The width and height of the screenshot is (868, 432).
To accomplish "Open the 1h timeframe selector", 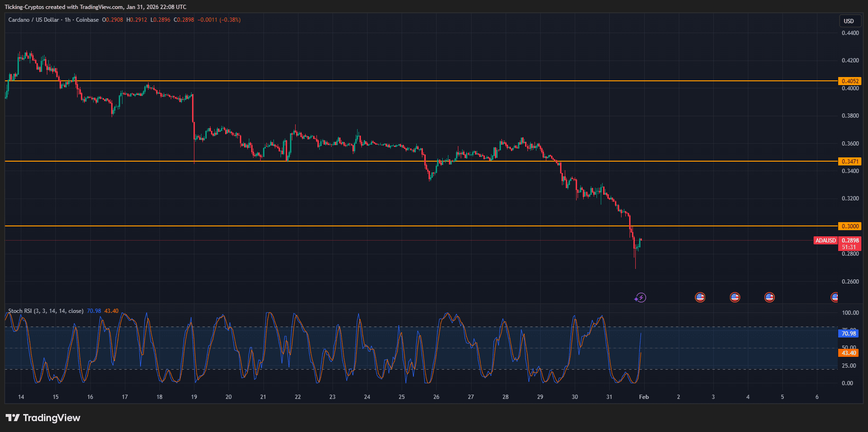I will click(x=66, y=20).
